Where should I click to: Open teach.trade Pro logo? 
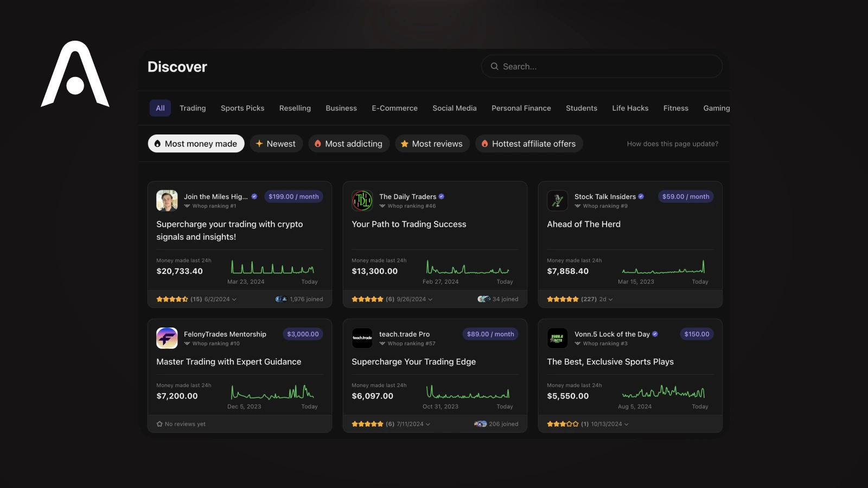tap(362, 338)
